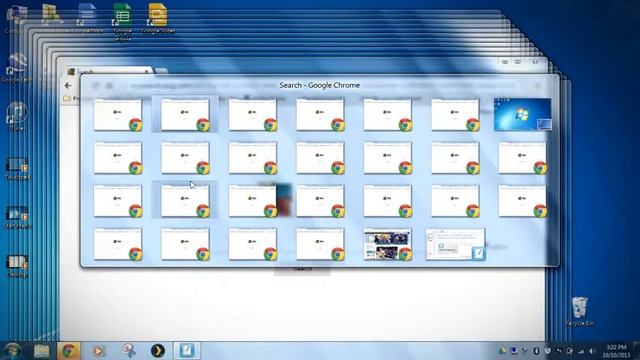The image size is (640, 360).
Task: Open the Google Slides desktop shortcut
Action: 158,18
